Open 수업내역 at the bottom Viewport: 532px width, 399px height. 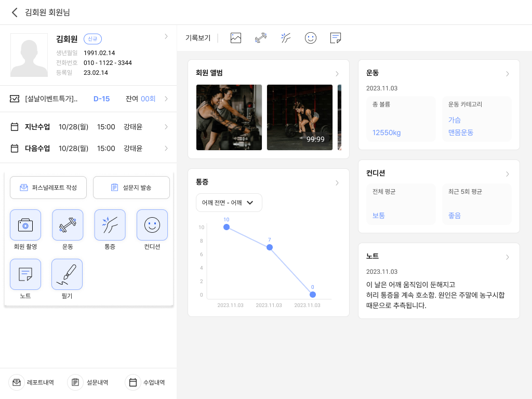point(145,382)
